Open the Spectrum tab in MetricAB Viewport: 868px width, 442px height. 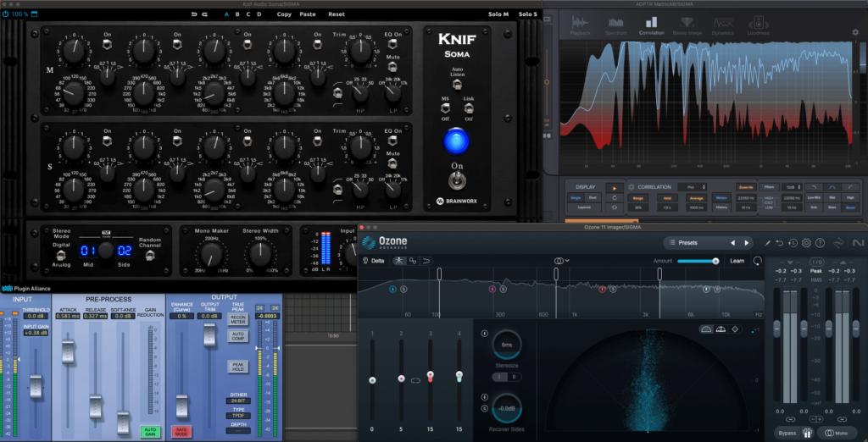point(615,25)
